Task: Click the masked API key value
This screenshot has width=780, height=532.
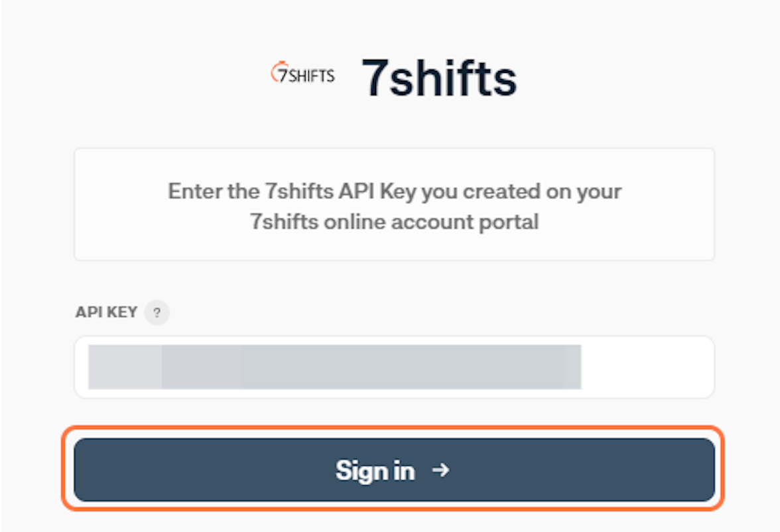Action: pyautogui.click(x=334, y=367)
